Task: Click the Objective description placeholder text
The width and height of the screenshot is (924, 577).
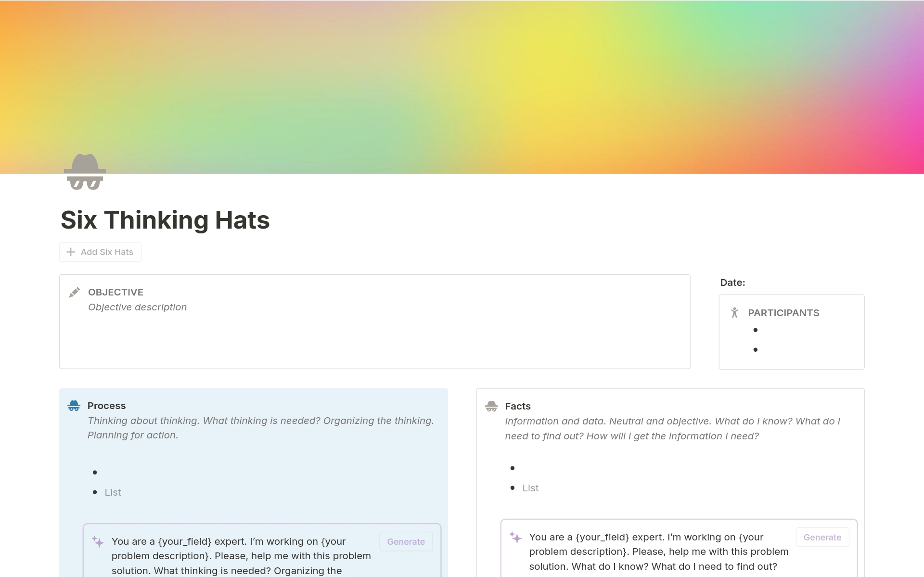Action: tap(137, 307)
